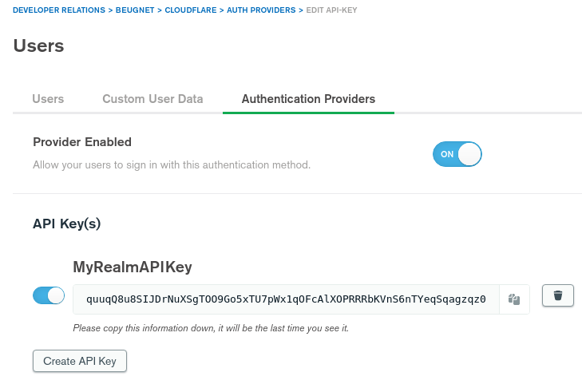This screenshot has width=582, height=392.
Task: Click the 'Allow your users to sign in' description
Action: [x=172, y=164]
